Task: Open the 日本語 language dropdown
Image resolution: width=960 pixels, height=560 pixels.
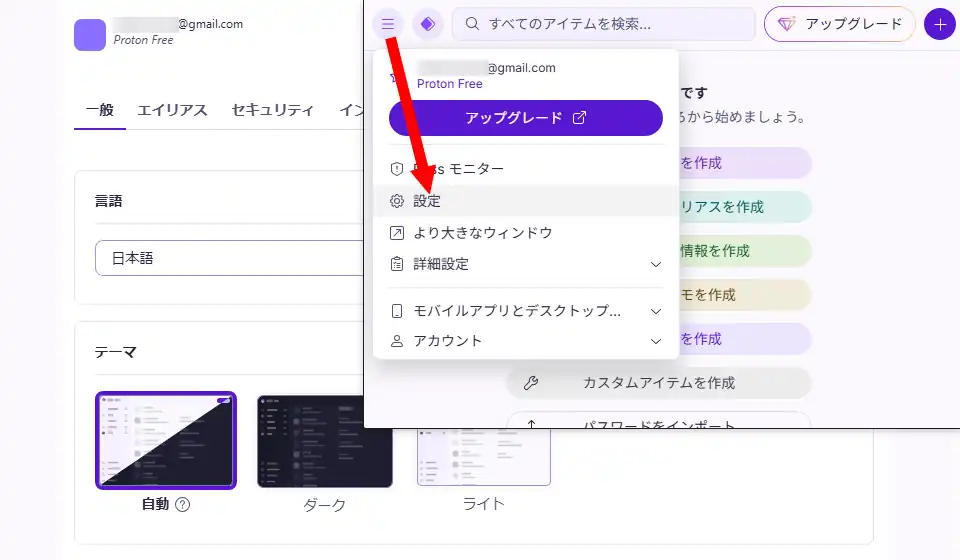Action: tap(228, 258)
